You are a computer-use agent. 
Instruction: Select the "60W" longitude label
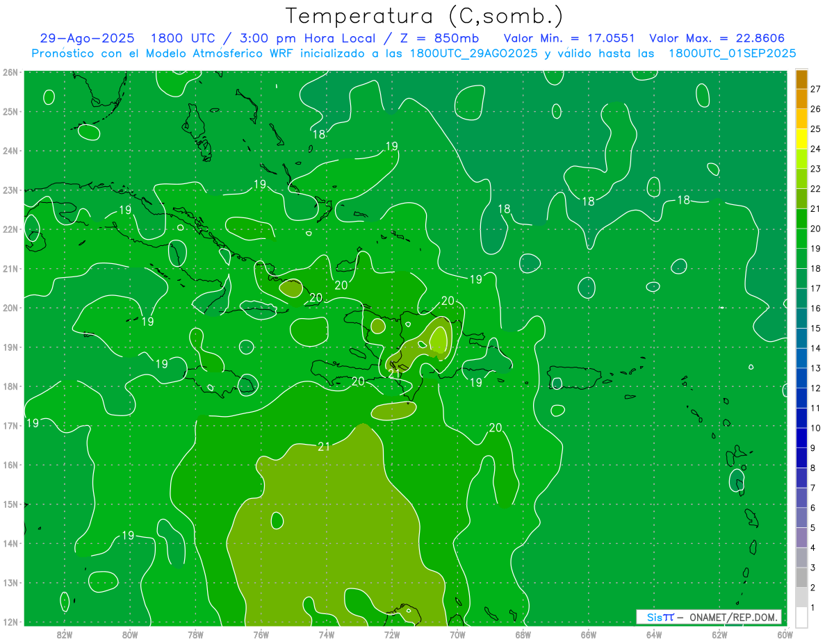pyautogui.click(x=785, y=634)
